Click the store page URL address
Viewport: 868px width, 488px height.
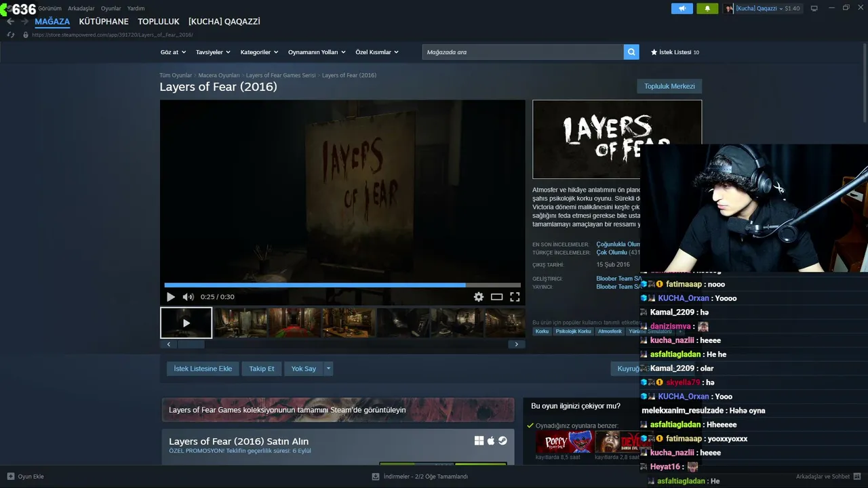113,35
